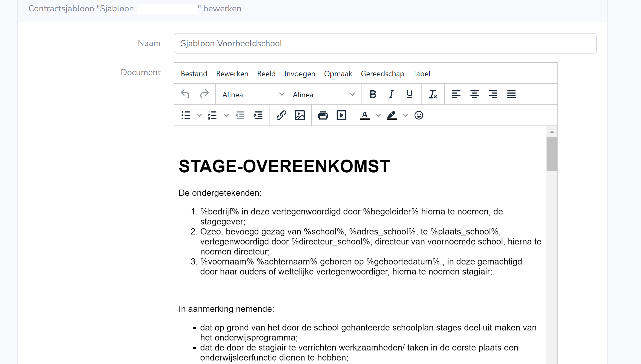Clear formatting with the Tx icon
The width and height of the screenshot is (641, 364).
coord(433,94)
